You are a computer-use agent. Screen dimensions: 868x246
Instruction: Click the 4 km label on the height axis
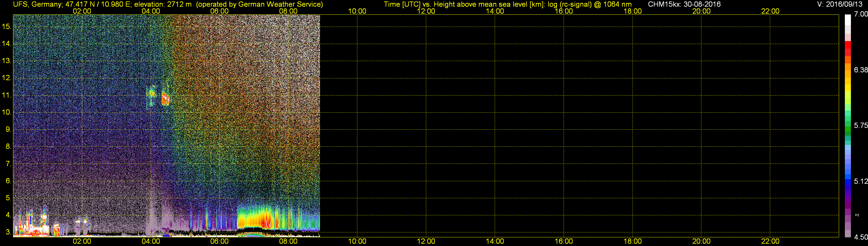8,215
